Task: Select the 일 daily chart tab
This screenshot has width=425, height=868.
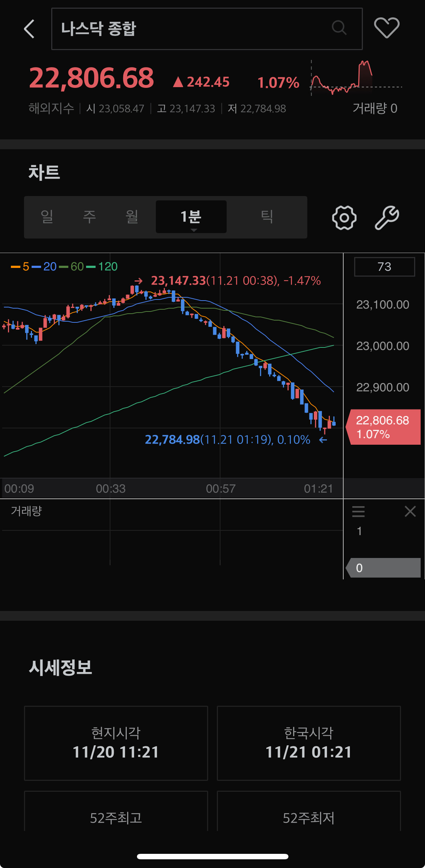Action: 47,217
